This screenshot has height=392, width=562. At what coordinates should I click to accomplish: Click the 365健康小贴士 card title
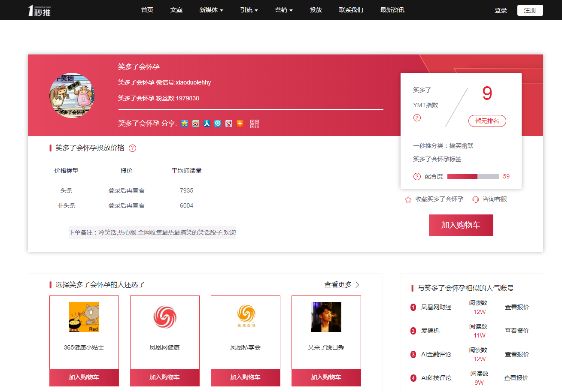pos(84,347)
